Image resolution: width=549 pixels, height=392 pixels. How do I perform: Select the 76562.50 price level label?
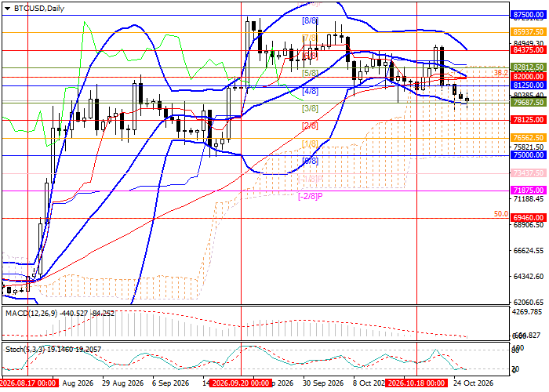(528, 137)
